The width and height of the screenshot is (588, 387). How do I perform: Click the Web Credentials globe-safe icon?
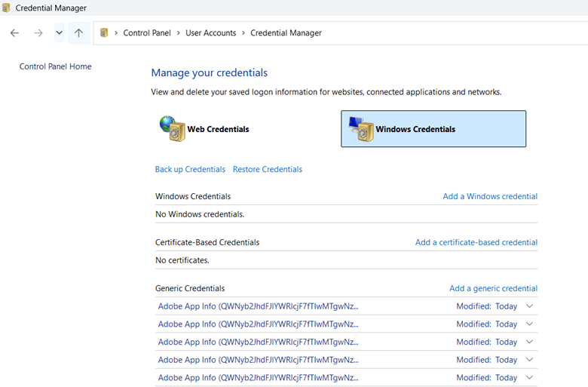tap(173, 129)
